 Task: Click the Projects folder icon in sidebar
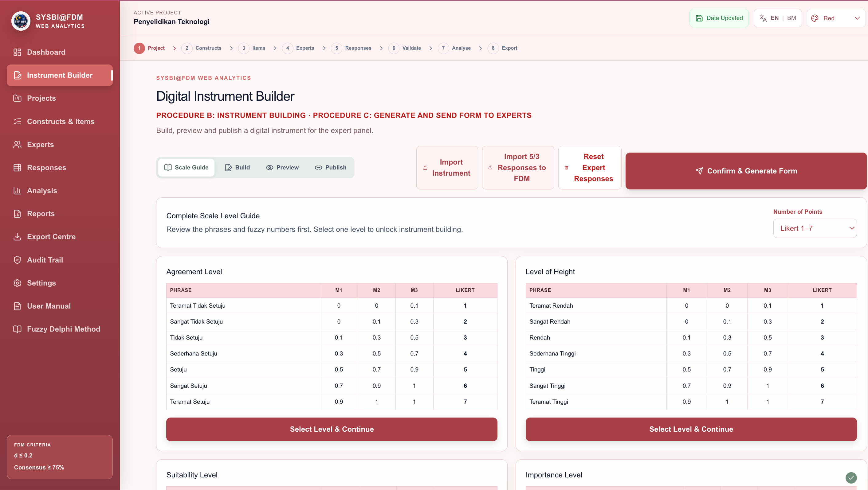click(17, 98)
